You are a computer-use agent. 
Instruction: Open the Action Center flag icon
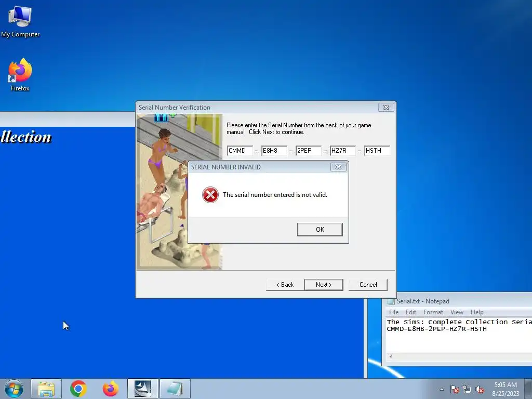455,389
